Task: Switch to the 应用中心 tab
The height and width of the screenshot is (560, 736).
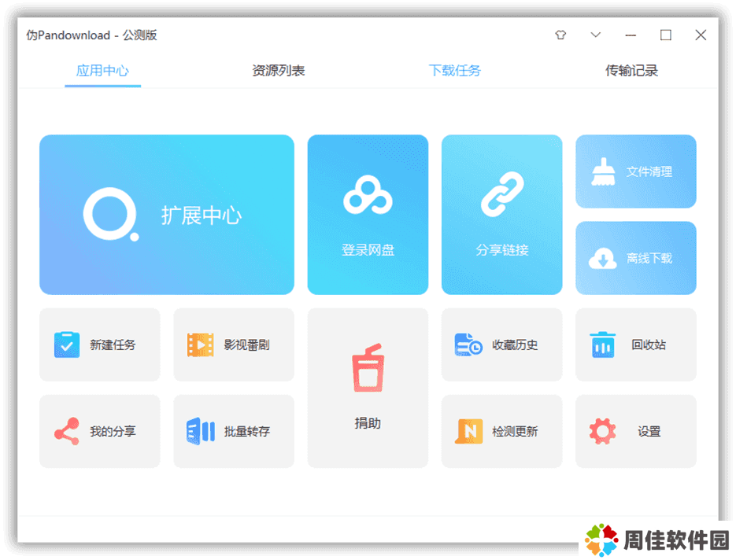Action: pyautogui.click(x=102, y=71)
